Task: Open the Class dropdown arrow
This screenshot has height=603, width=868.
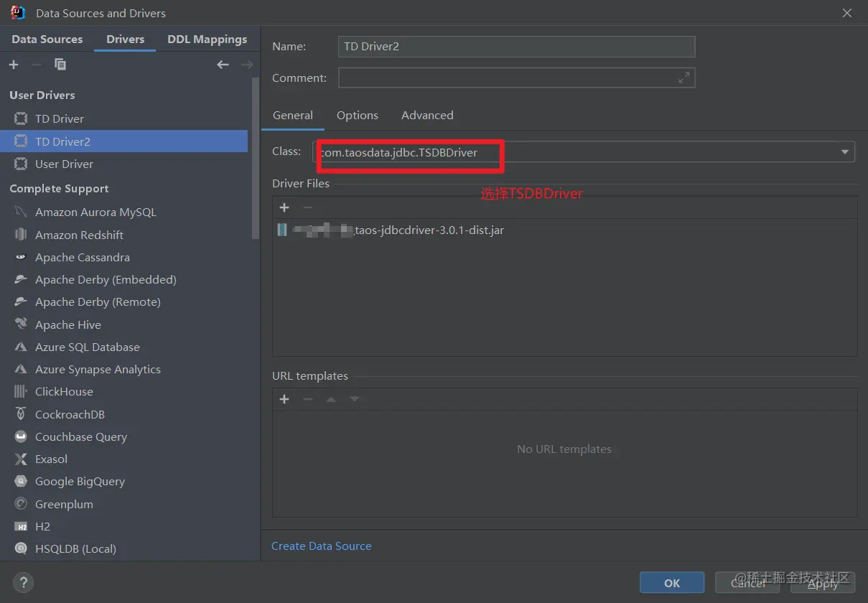Action: [x=845, y=152]
